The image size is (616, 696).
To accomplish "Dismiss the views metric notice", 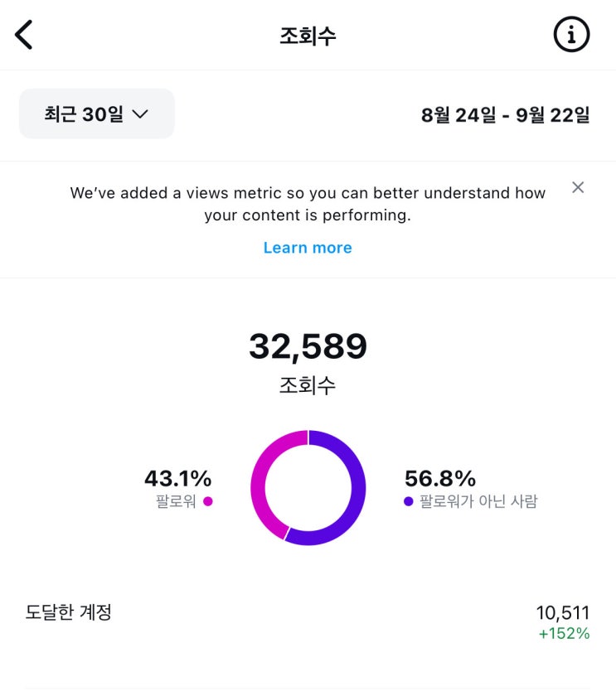I will click(578, 187).
